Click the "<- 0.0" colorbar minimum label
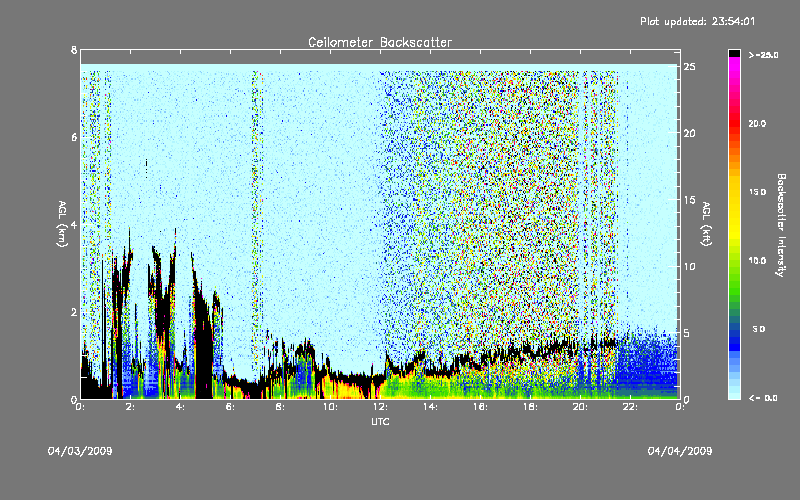This screenshot has height=500, width=800. click(x=763, y=398)
